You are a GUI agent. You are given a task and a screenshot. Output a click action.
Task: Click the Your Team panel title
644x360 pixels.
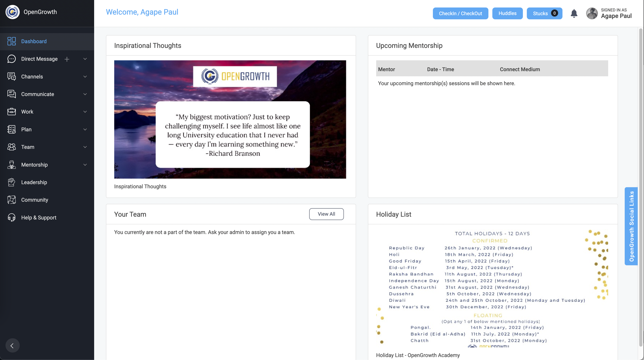click(130, 214)
